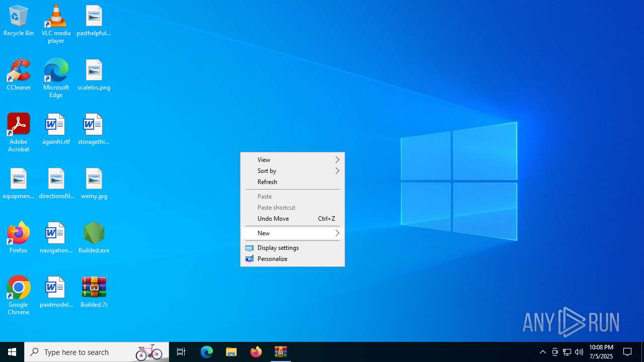This screenshot has width=644, height=362.
Task: Open the Meet Now tray icon
Action: (555, 352)
